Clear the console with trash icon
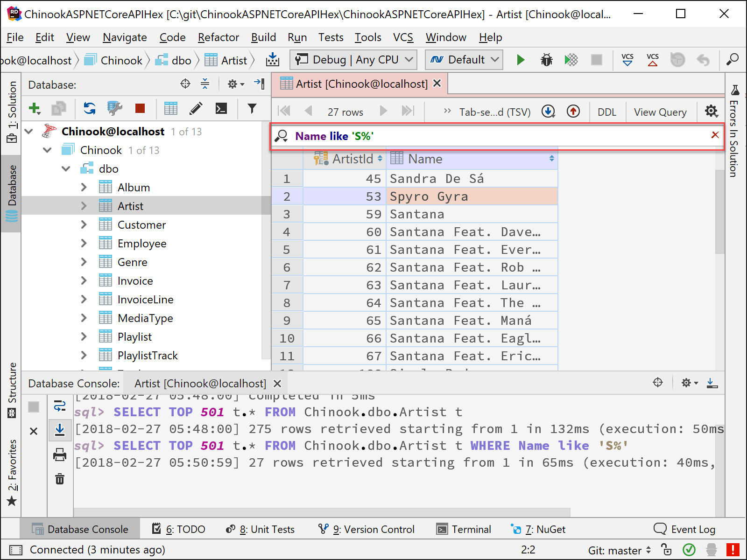This screenshot has height=560, width=747. [x=60, y=479]
